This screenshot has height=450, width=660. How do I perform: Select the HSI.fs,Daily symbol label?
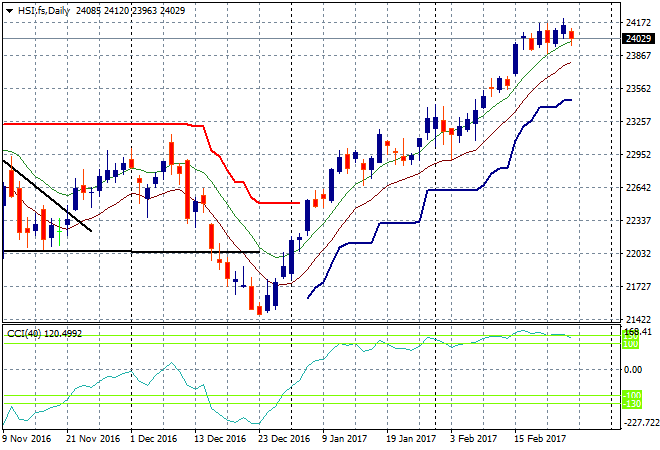tap(44, 11)
